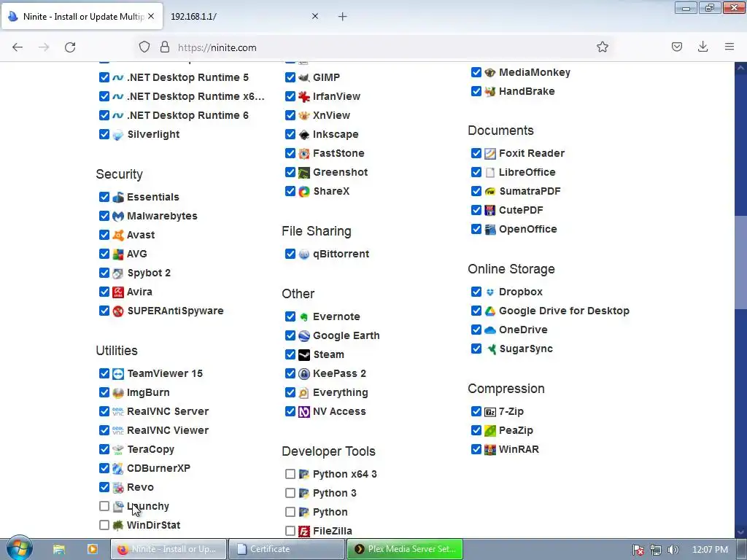Screen dimensions: 747x560
Task: Click the CDBurnerXP label
Action: tap(158, 469)
